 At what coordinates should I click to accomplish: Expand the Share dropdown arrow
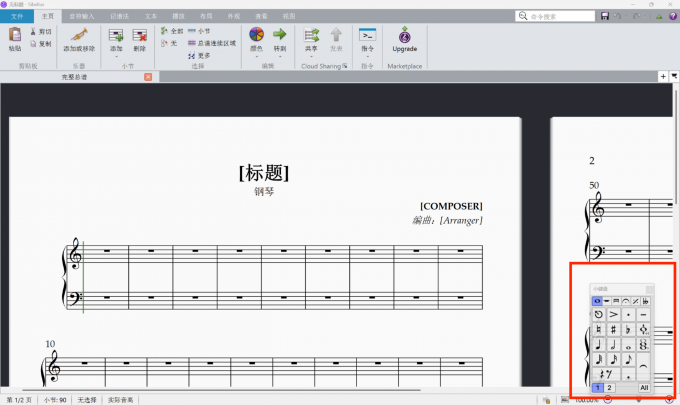(311, 56)
